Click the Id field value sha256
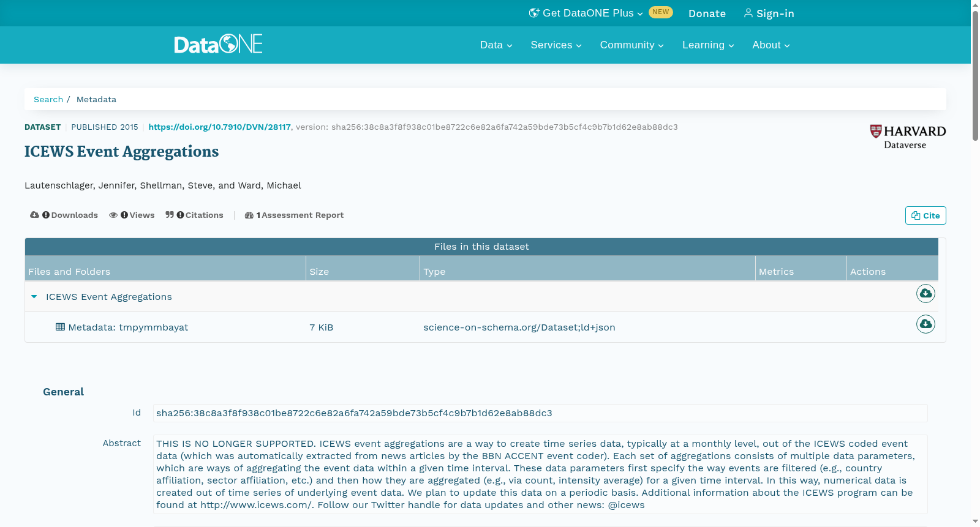The image size is (980, 527). point(540,413)
